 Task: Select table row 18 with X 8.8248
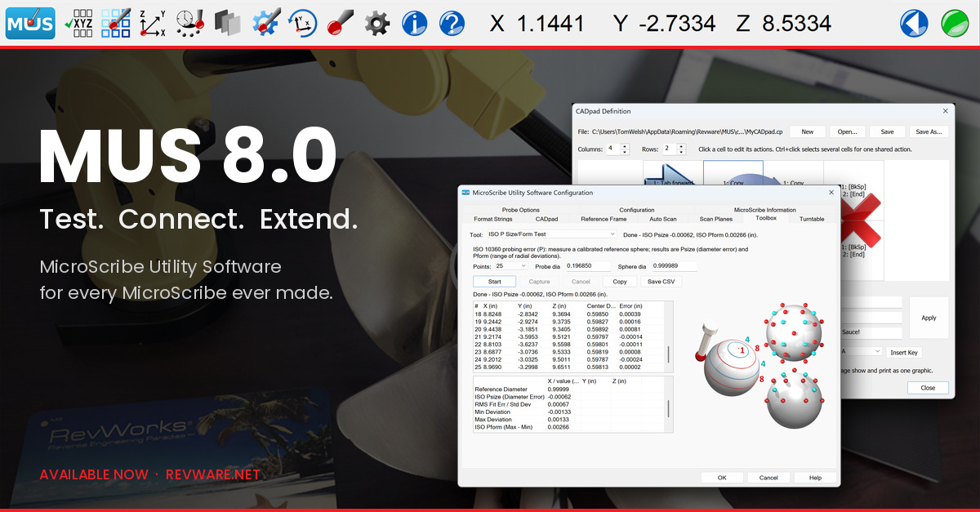tap(569, 314)
